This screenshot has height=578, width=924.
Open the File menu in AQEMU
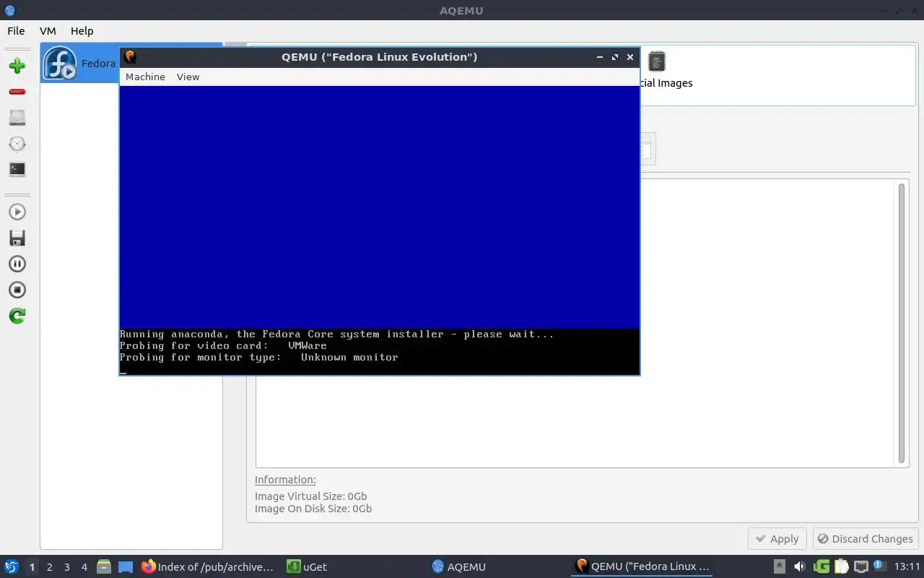[x=16, y=31]
